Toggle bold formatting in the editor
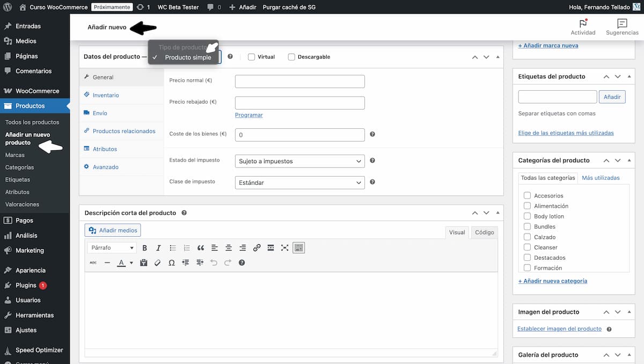The width and height of the screenshot is (644, 364). coord(144,247)
